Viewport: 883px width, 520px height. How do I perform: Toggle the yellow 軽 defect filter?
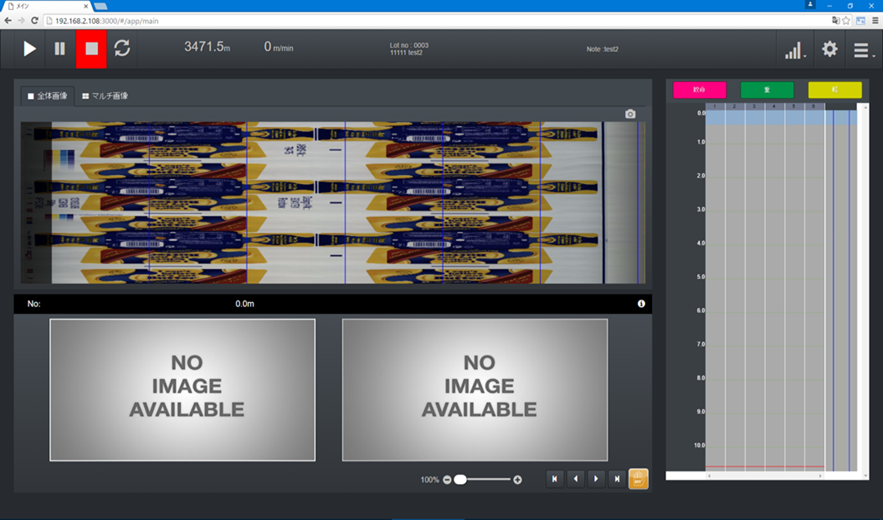(x=834, y=90)
